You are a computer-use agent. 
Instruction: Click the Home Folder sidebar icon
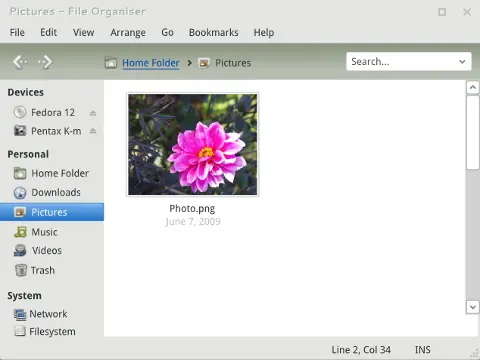coord(20,173)
